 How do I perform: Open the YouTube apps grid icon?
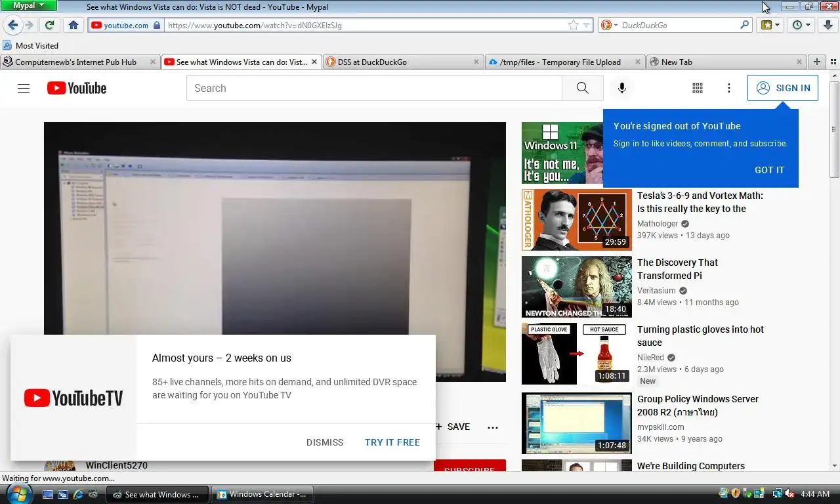(698, 88)
